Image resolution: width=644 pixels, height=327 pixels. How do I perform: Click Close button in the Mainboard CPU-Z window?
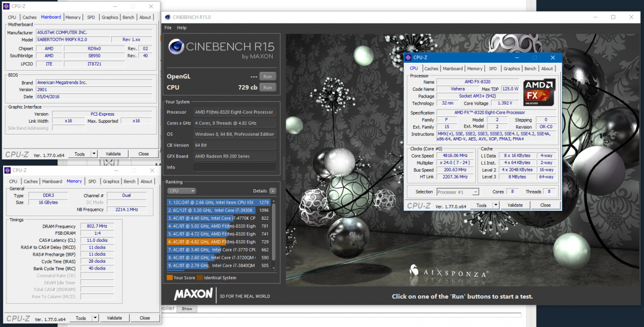[x=144, y=154]
